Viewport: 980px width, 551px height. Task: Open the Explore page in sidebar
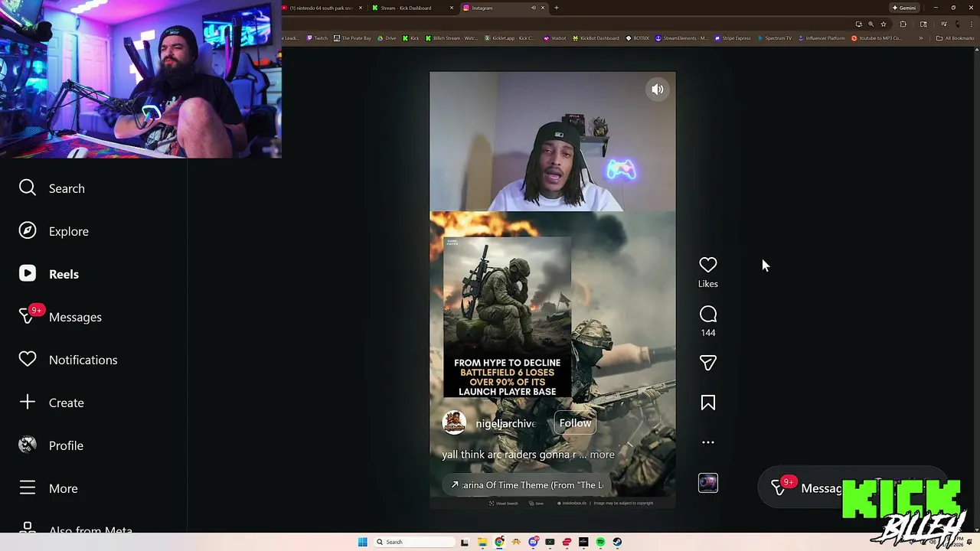54,231
